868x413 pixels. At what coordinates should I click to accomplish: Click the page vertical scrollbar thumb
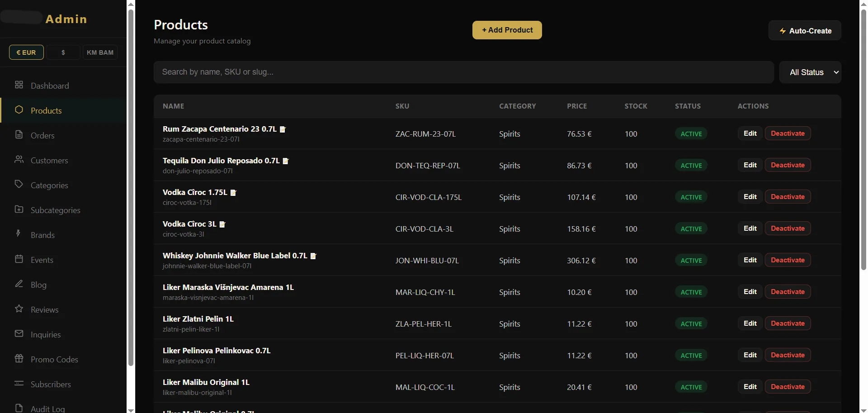click(863, 139)
